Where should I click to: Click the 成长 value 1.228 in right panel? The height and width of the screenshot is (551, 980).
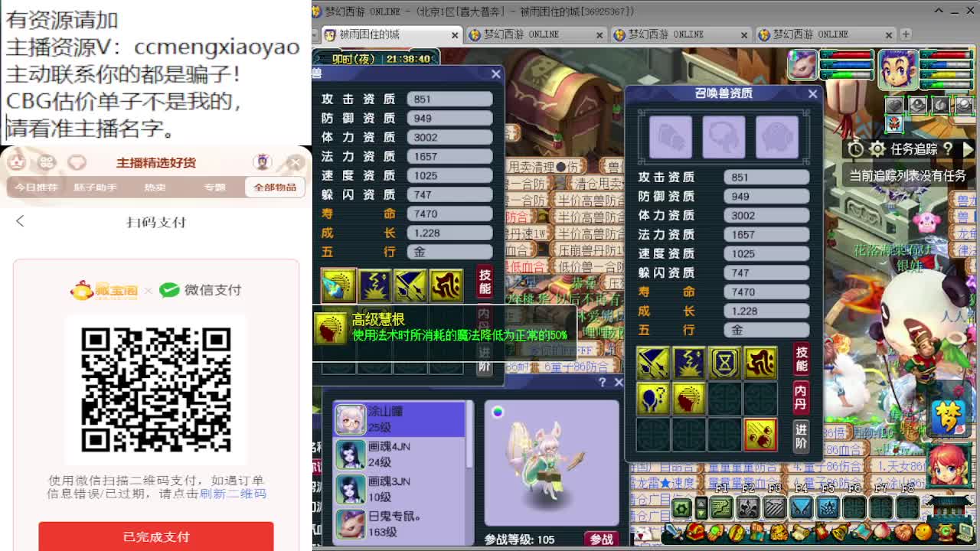point(766,311)
